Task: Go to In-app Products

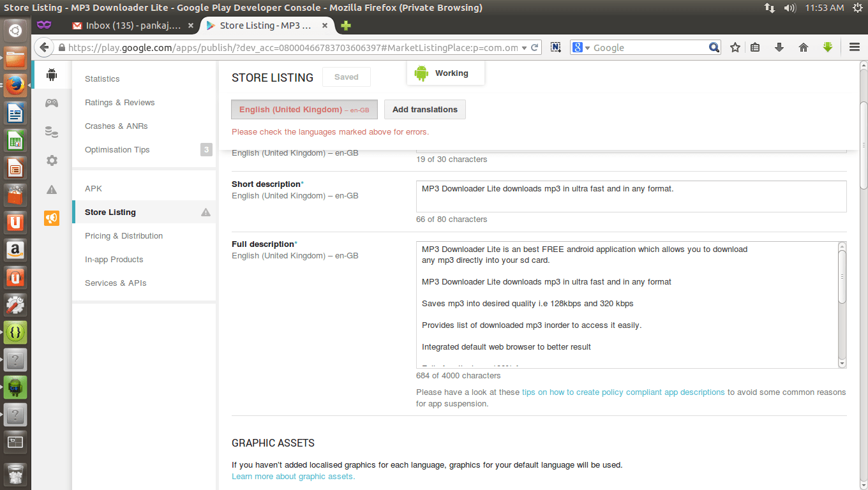Action: point(114,260)
